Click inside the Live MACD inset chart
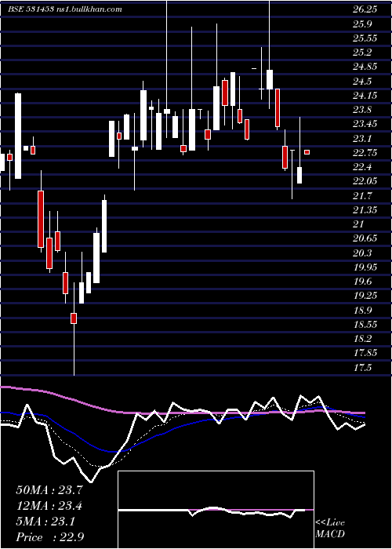Image resolution: width=392 pixels, height=549 pixels. pyautogui.click(x=216, y=510)
